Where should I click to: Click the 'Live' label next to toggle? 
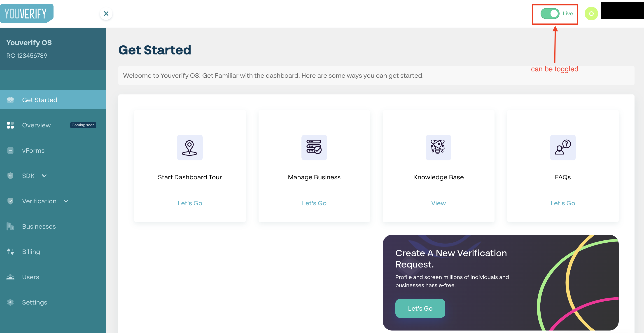tap(568, 14)
